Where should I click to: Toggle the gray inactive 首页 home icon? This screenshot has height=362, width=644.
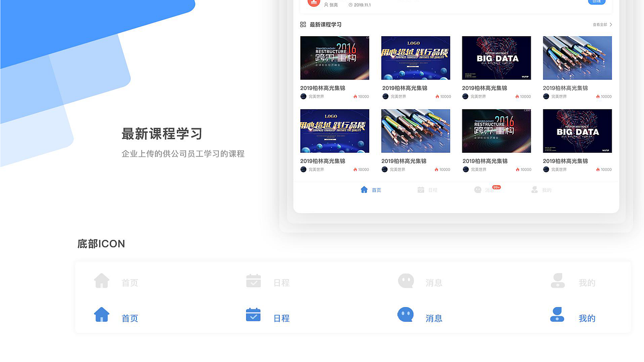click(102, 281)
